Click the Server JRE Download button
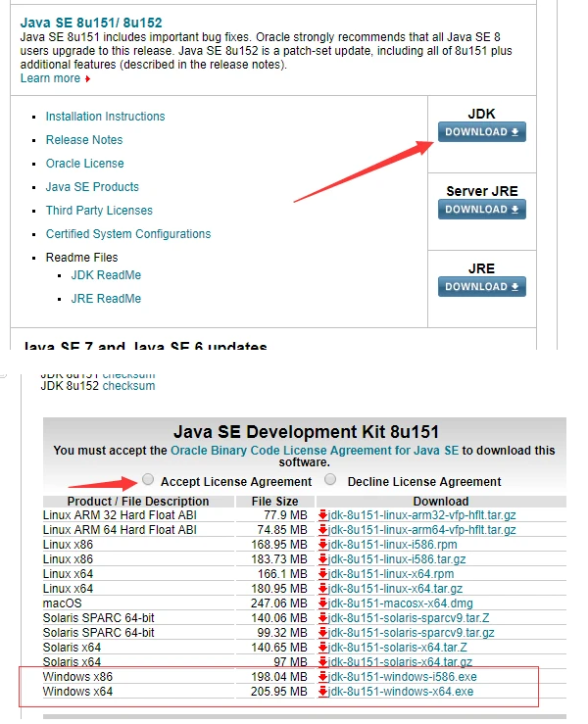588x724 pixels. (482, 210)
